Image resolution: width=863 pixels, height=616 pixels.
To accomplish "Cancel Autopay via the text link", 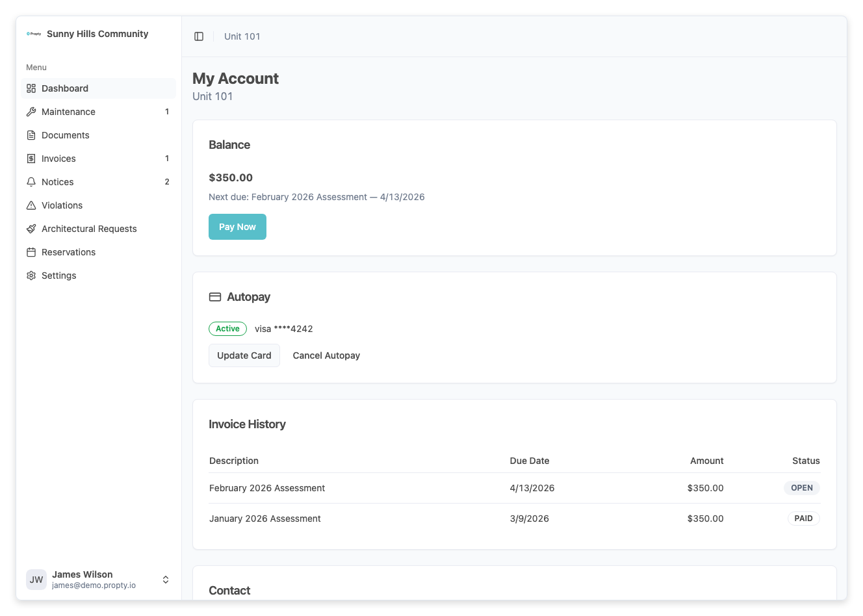I will tap(326, 355).
